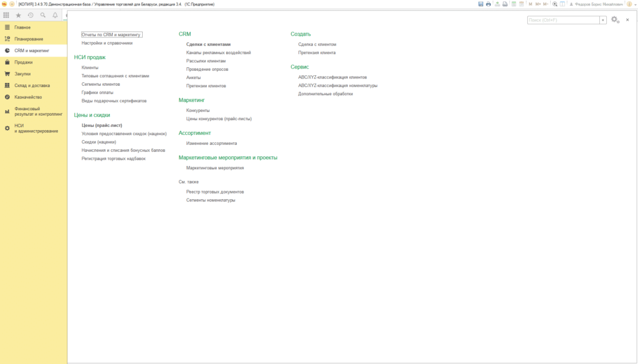The image size is (638, 364).
Task: Expand the menu arrow next to info icon
Action: pyautogui.click(x=635, y=4)
